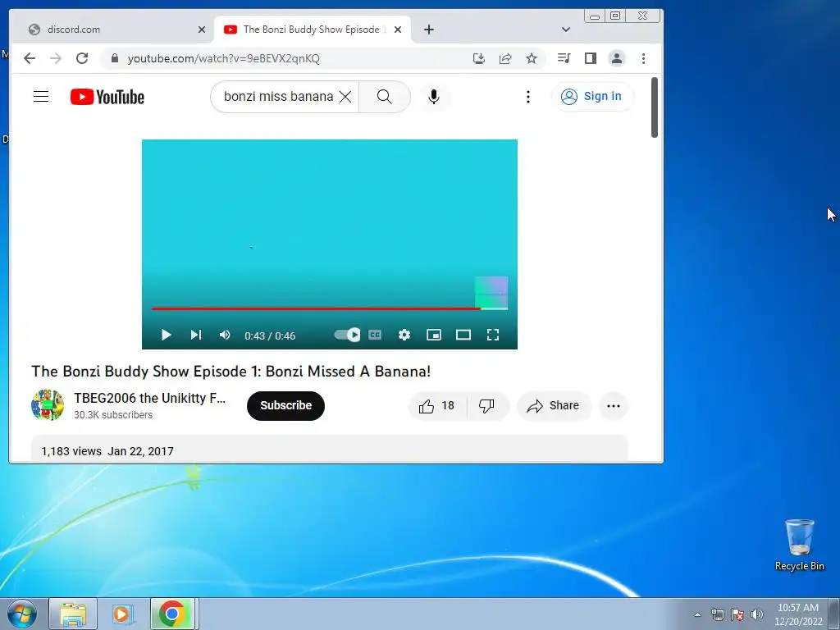Viewport: 840px width, 630px height.
Task: Click the address bar URL
Action: (223, 58)
